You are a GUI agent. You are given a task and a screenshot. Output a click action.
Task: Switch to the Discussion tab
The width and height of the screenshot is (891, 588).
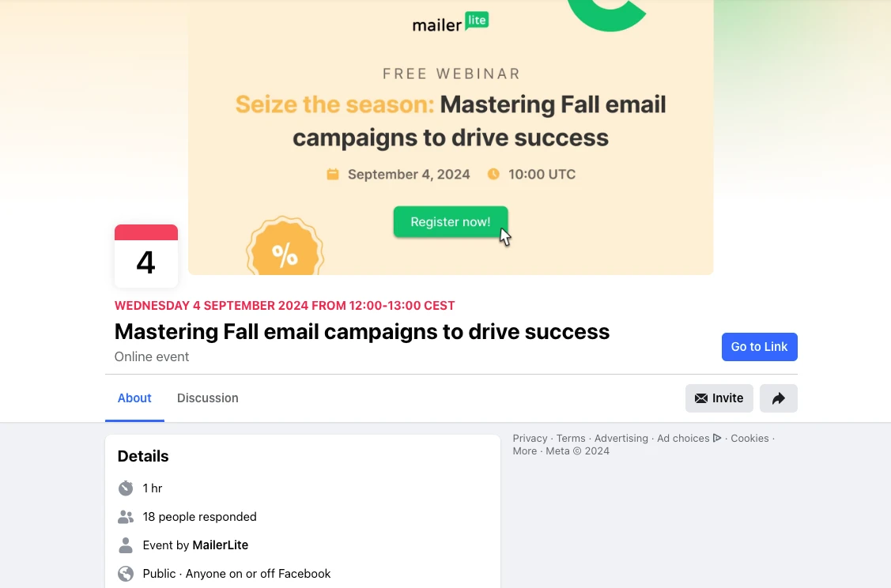(207, 398)
